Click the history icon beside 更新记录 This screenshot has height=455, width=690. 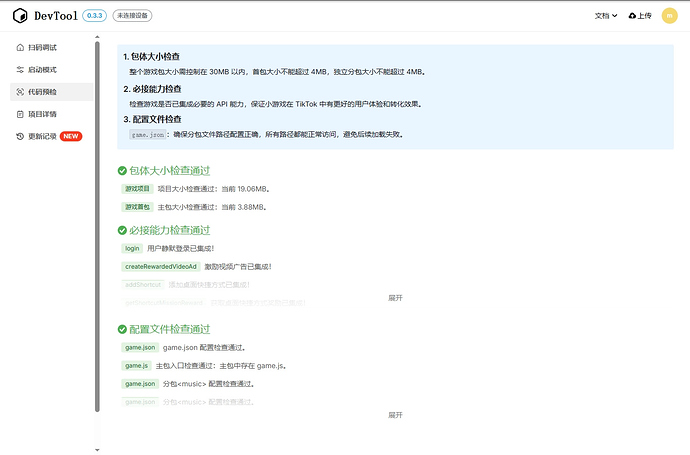coord(20,136)
